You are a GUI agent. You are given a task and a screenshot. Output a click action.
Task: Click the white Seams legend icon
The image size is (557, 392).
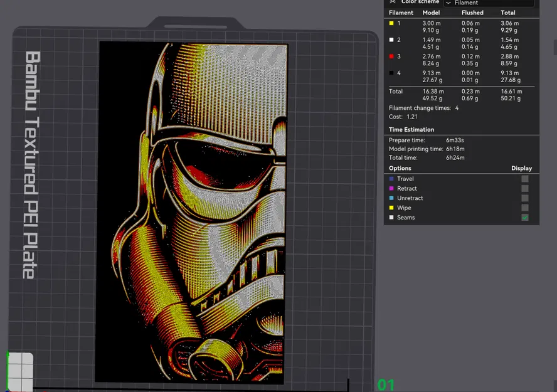(392, 218)
